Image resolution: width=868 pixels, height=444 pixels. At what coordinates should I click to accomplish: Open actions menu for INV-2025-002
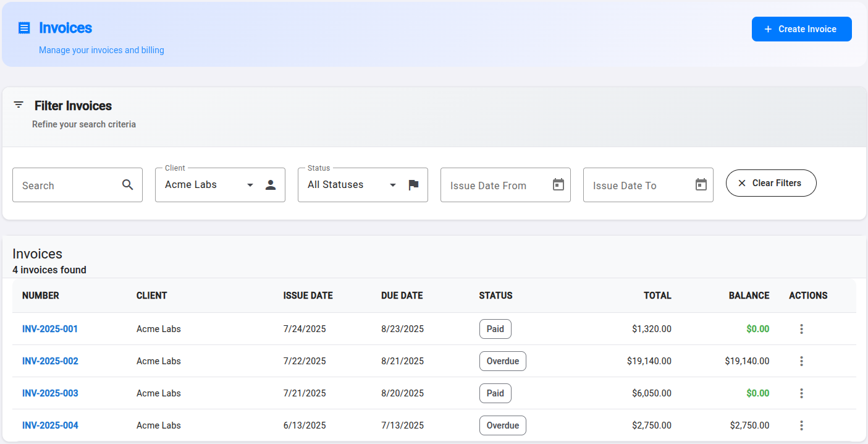(801, 361)
